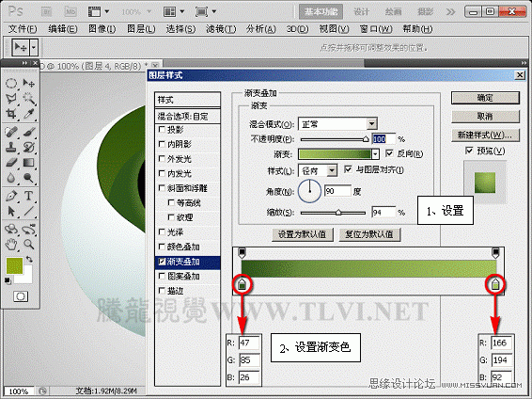
Task: Click the 确定 OK button
Action: click(x=485, y=98)
